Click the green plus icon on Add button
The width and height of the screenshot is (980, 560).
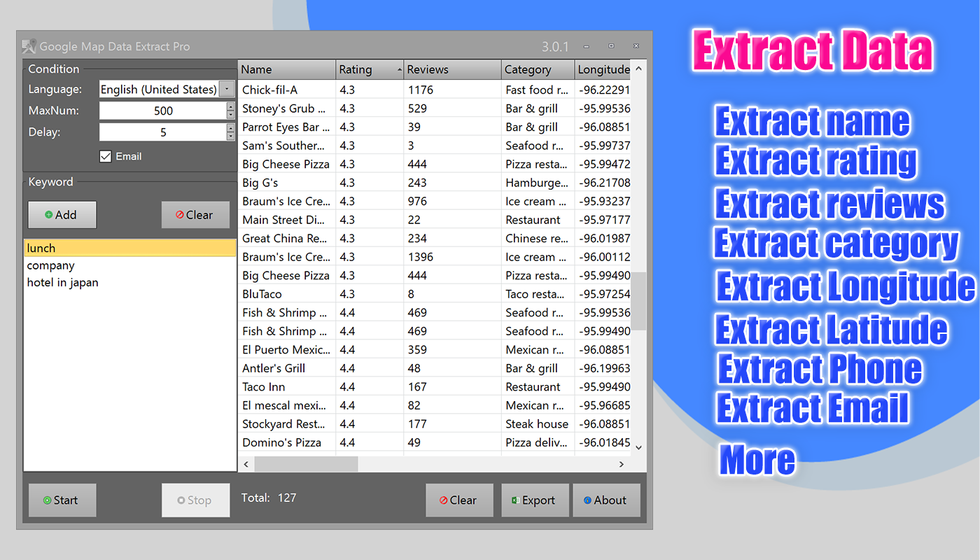pyautogui.click(x=49, y=215)
